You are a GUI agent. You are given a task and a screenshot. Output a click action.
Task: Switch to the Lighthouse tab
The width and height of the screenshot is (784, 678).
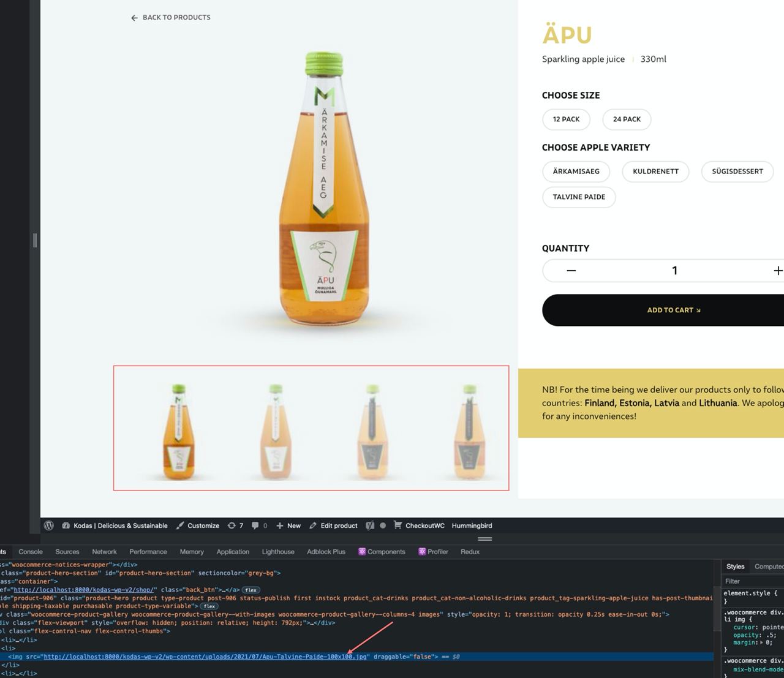point(278,552)
